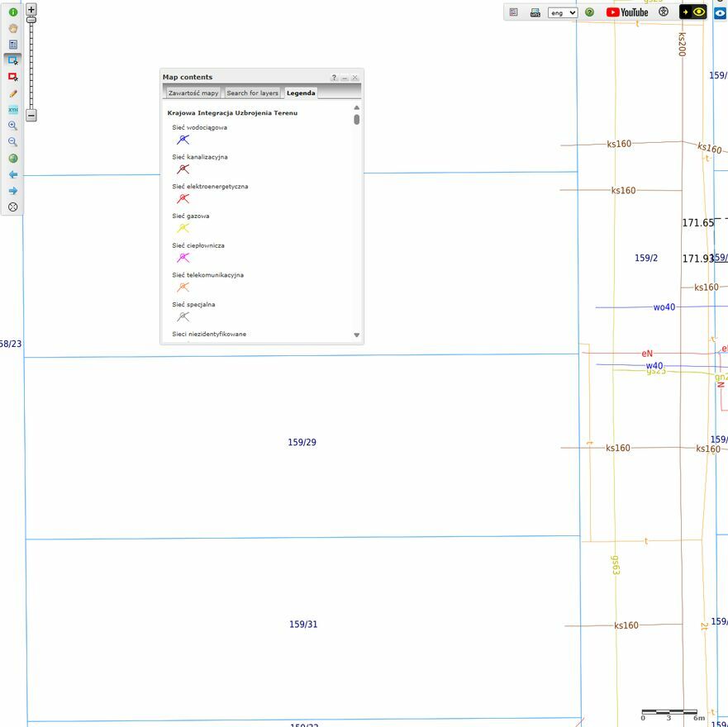Select the zoom in magnifier tool
This screenshot has height=727, width=728.
(13, 126)
